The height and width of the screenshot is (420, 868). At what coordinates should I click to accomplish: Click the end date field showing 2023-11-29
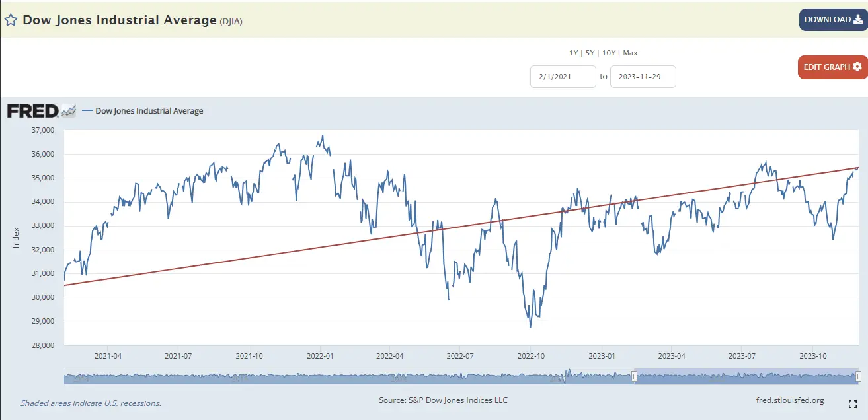point(643,77)
